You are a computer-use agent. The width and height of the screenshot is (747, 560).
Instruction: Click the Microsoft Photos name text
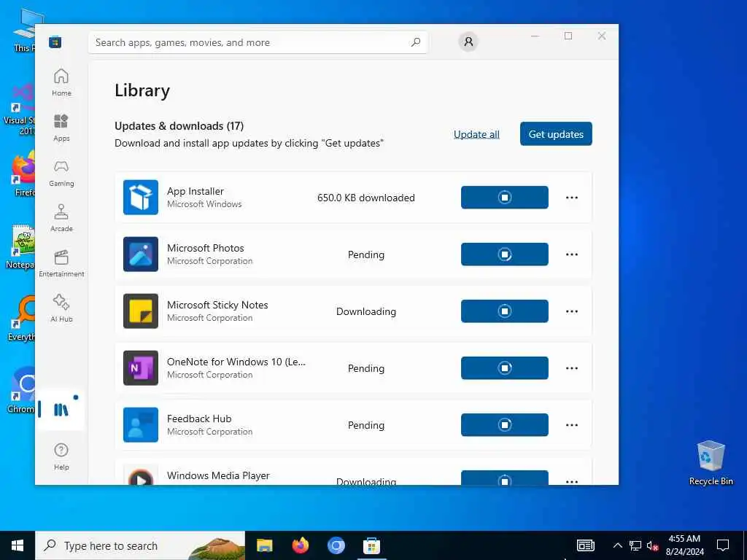[205, 248]
